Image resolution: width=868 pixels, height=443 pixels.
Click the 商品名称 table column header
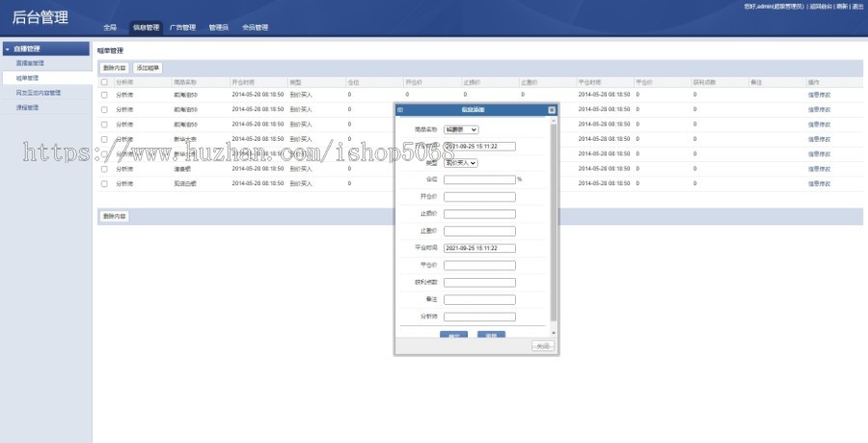click(x=185, y=82)
